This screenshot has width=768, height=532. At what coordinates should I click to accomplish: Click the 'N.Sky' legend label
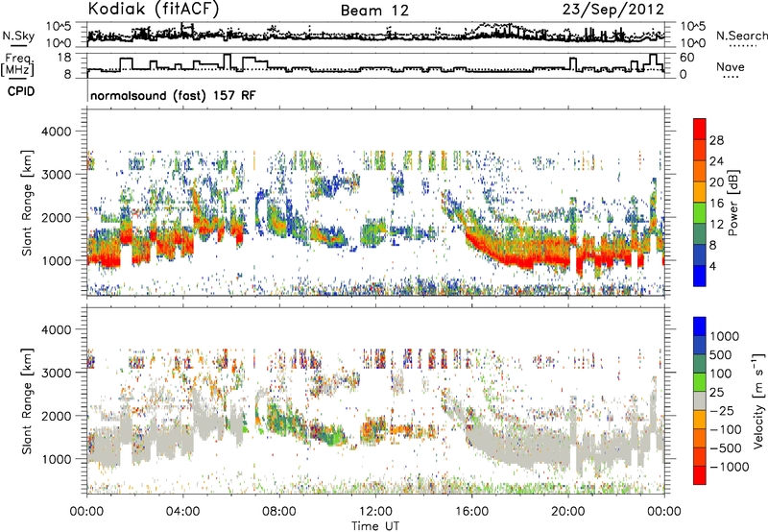(18, 36)
